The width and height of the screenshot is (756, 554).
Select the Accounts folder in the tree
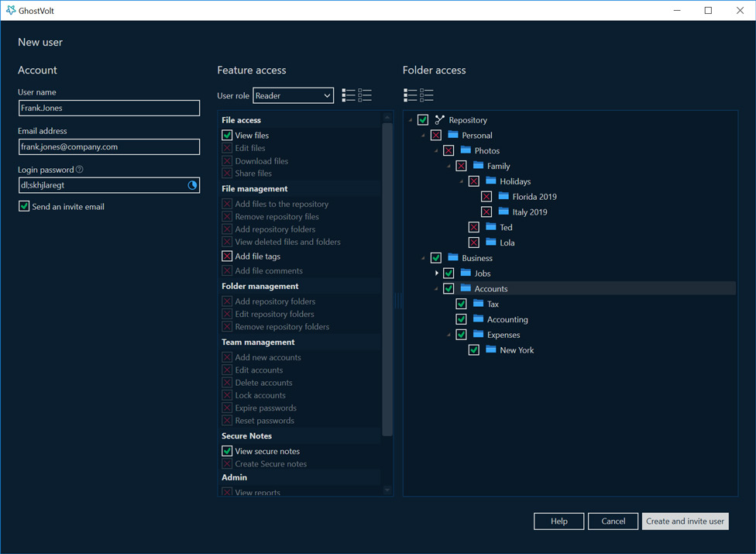pos(491,289)
